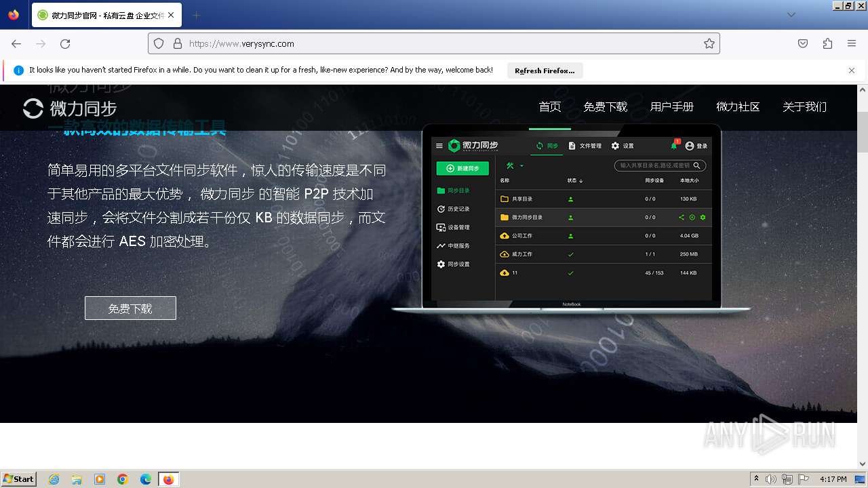Screen dimensions: 868x488
Task: Open the Firefox hamburger application menu
Action: tap(852, 43)
